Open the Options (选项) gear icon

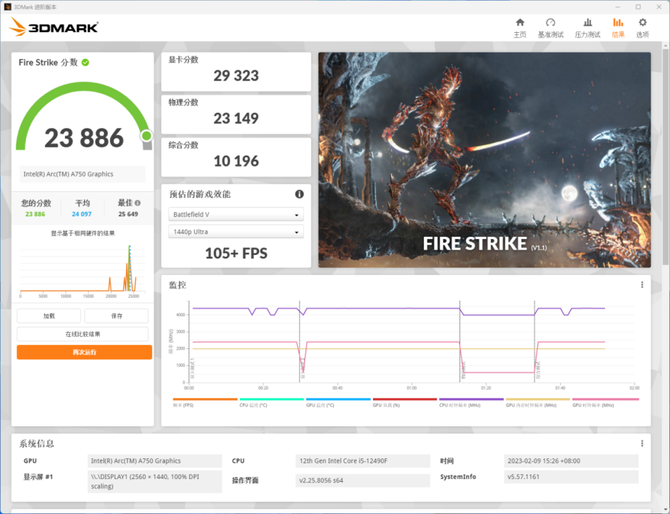pyautogui.click(x=642, y=27)
